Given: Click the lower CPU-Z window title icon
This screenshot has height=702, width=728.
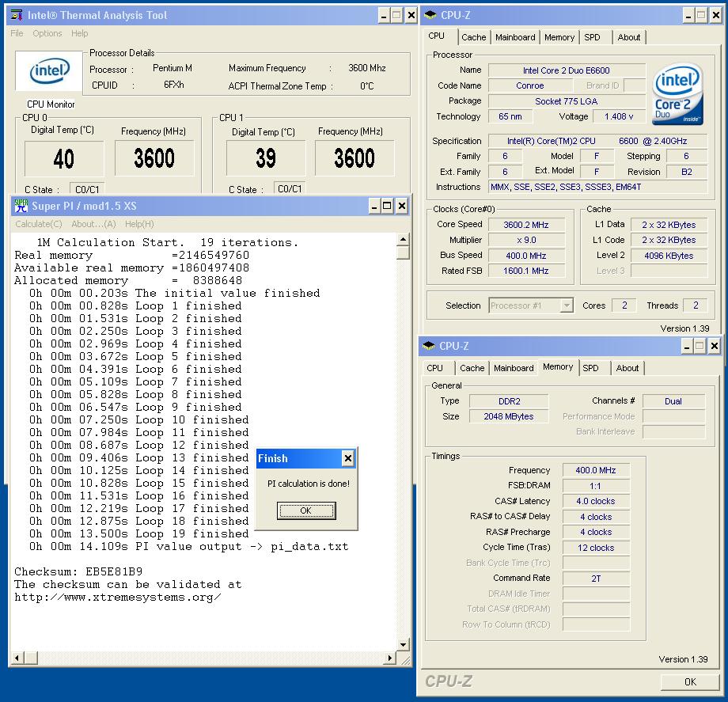Looking at the screenshot, I should [429, 346].
